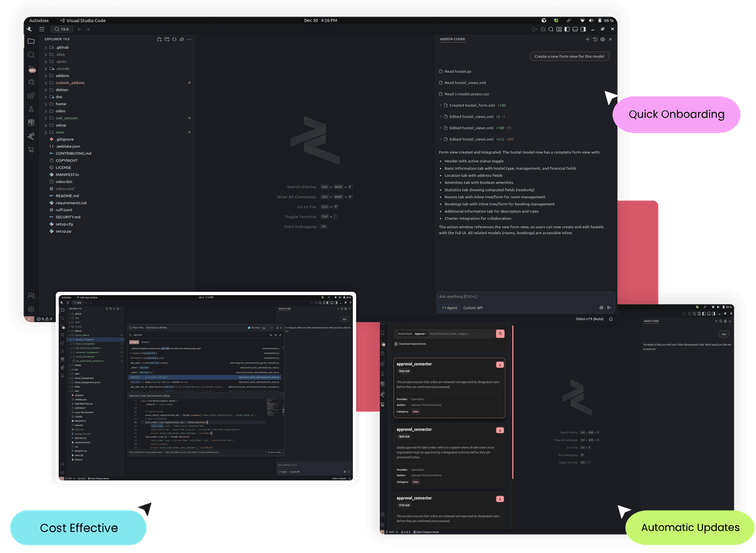Image resolution: width=756 pixels, height=553 pixels.
Task: Select the Agent mode in chat input
Action: pyautogui.click(x=450, y=308)
